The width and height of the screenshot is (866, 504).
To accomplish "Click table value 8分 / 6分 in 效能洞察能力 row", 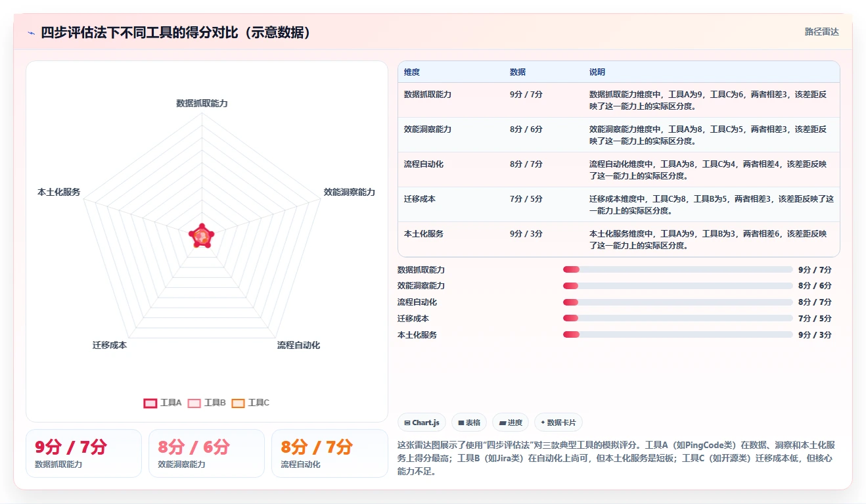I will click(526, 129).
